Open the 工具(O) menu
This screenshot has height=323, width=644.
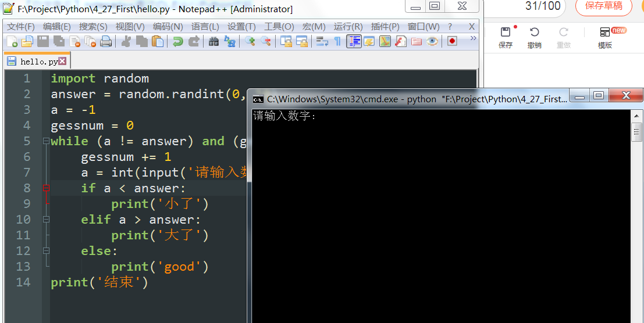tap(279, 27)
